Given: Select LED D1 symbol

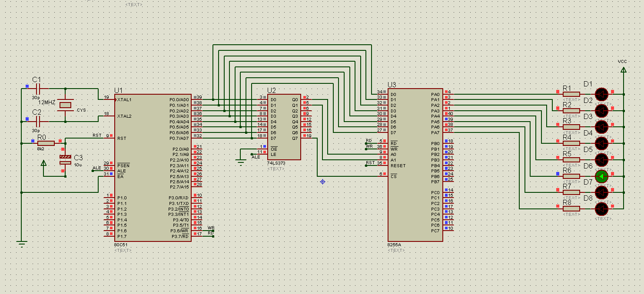Looking at the screenshot, I should [601, 94].
